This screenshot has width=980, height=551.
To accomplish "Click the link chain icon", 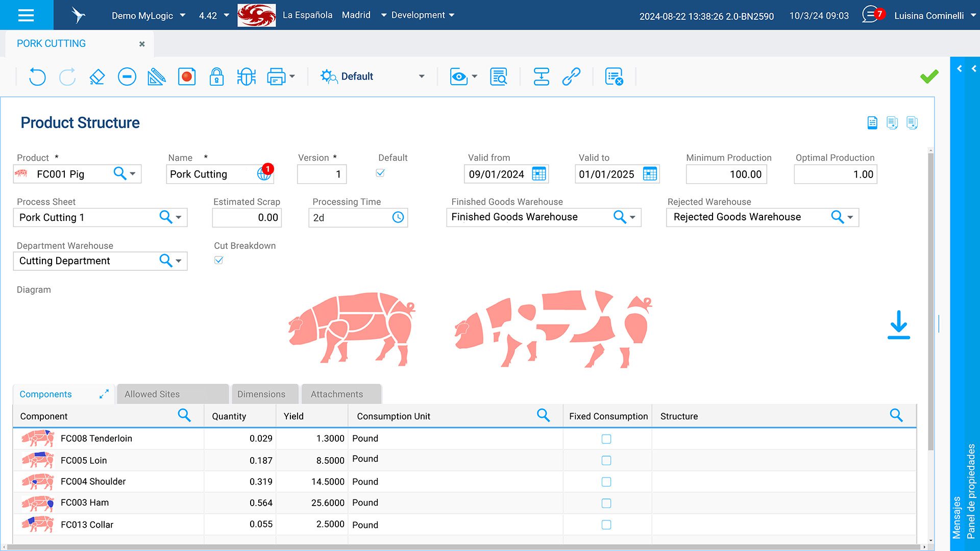I will click(571, 77).
